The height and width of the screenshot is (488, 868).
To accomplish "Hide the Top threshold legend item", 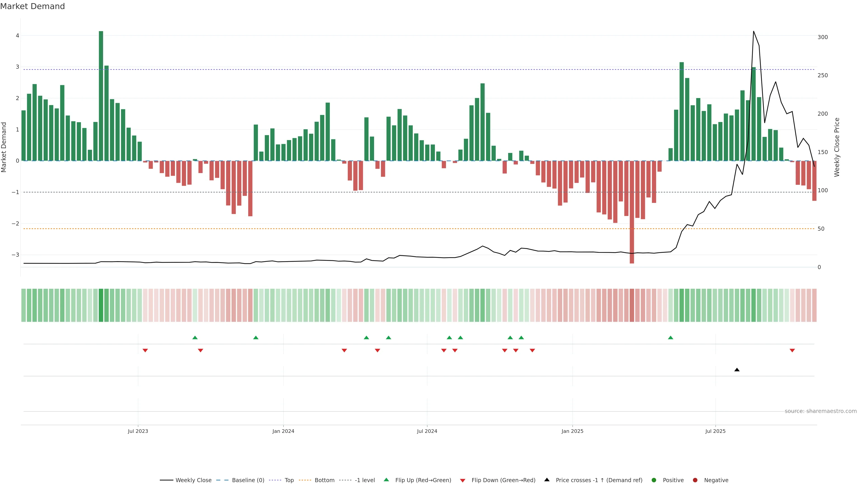I will coord(289,480).
